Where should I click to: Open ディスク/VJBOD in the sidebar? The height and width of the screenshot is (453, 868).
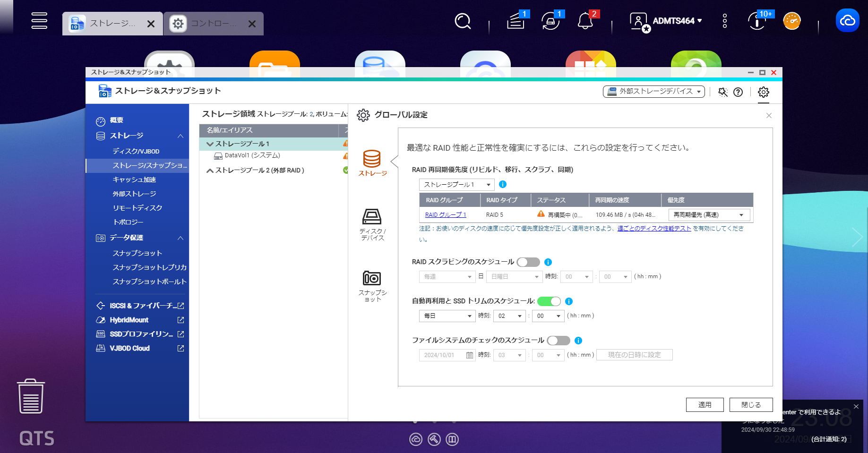tap(136, 151)
